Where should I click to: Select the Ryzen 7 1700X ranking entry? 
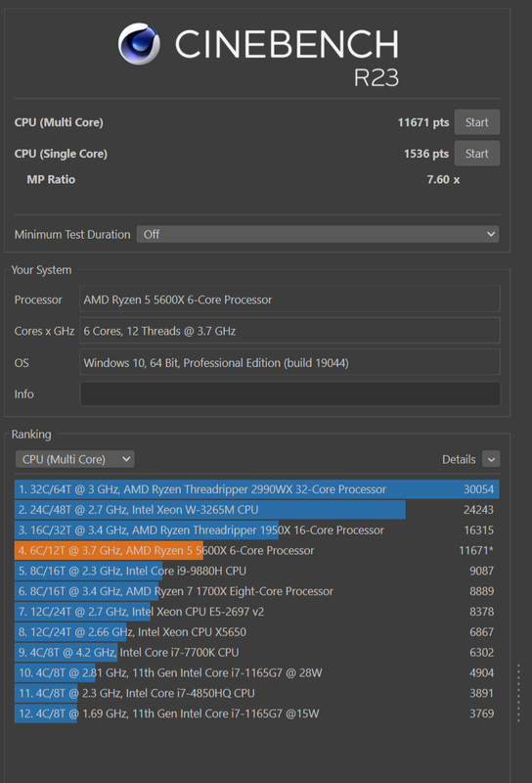[x=256, y=591]
